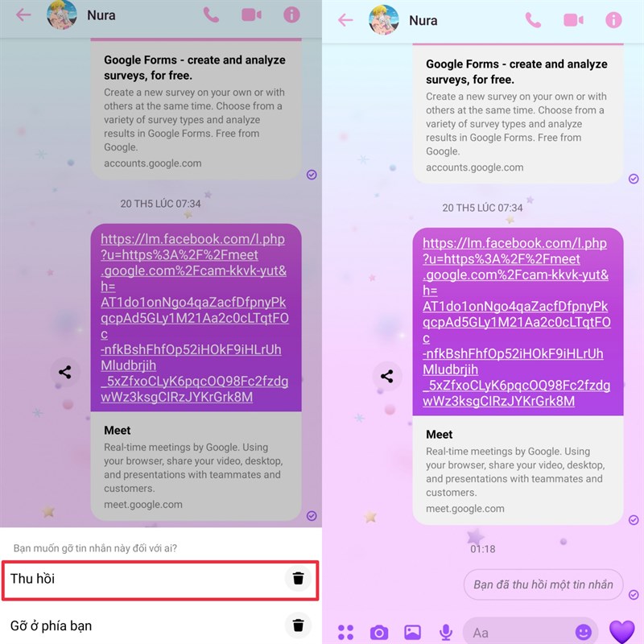644x644 pixels.
Task: Open the camera in the message bar
Action: point(378,632)
